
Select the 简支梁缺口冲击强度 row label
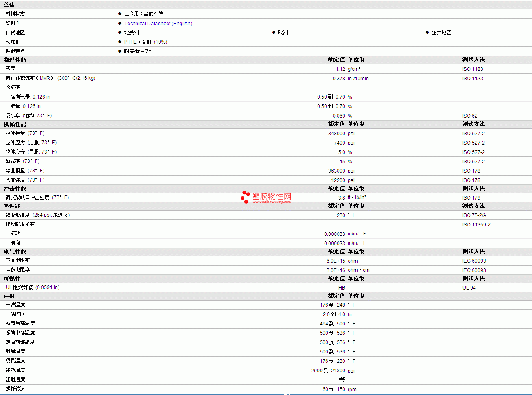pyautogui.click(x=37, y=197)
